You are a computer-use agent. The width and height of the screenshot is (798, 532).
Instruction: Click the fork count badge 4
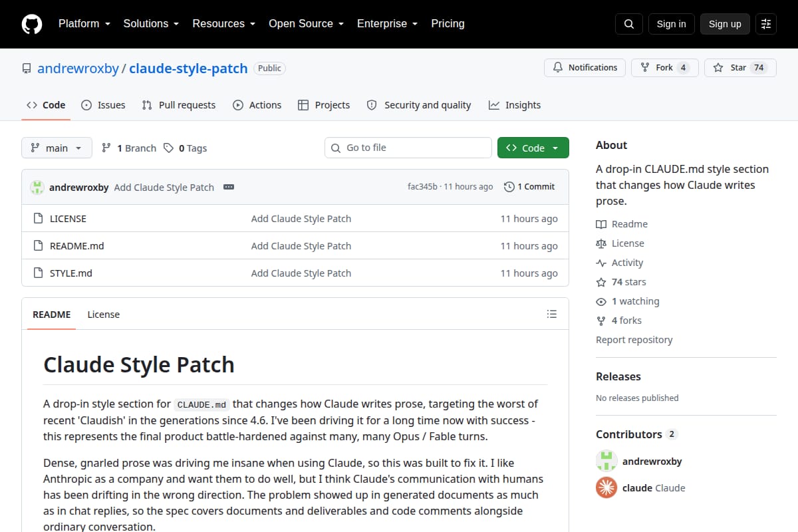tap(683, 68)
